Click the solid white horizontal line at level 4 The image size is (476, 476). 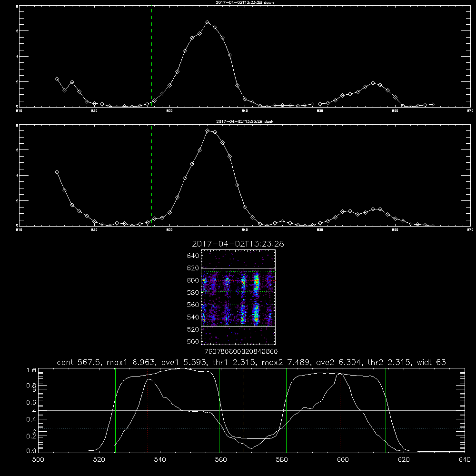pyautogui.click(x=251, y=410)
